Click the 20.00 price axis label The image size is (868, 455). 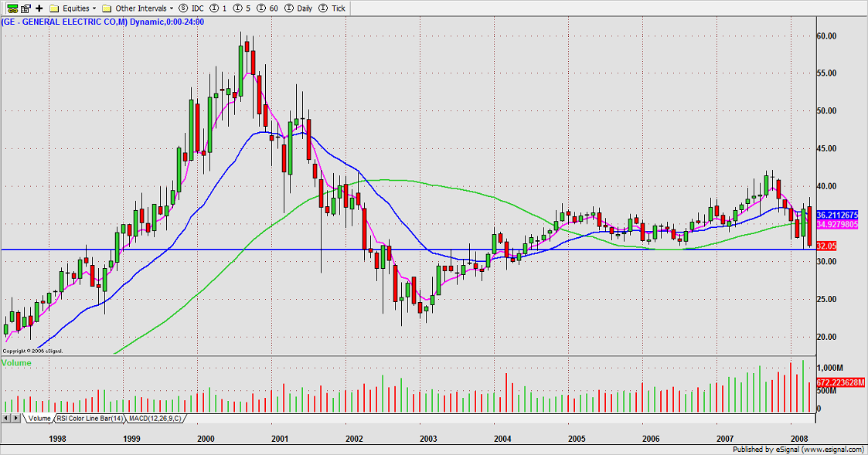[x=826, y=337]
